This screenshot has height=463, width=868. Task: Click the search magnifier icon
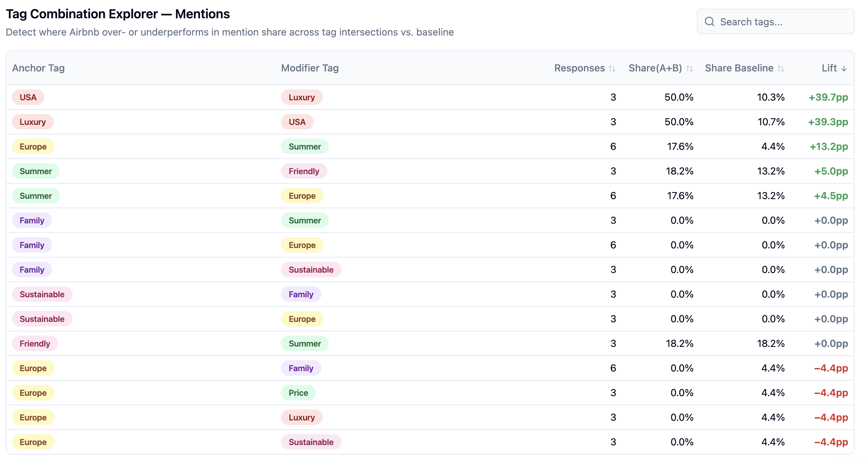pyautogui.click(x=710, y=21)
